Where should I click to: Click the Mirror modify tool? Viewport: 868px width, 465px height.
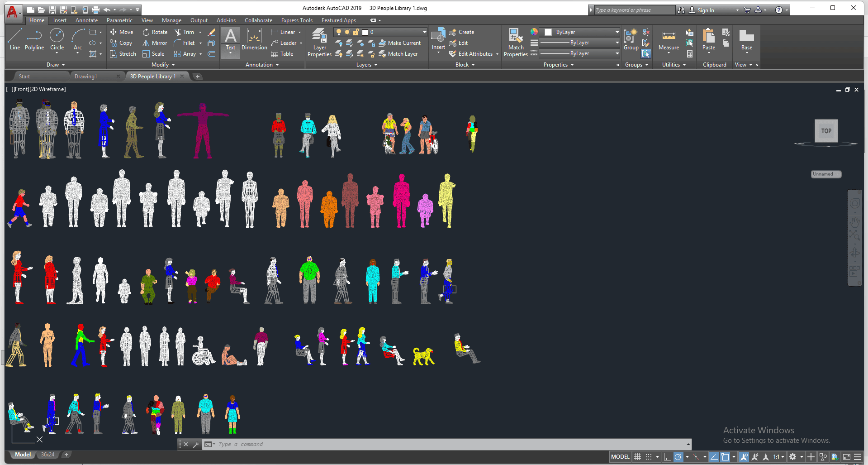155,43
